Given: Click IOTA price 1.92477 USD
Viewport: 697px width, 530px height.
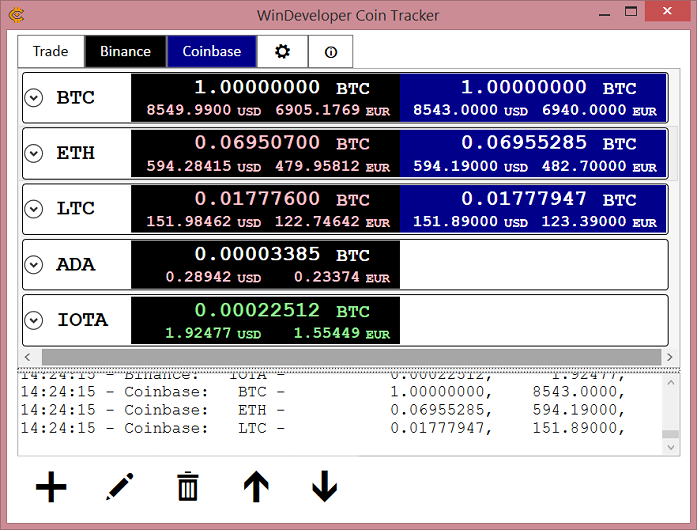Looking at the screenshot, I should click(x=213, y=333).
